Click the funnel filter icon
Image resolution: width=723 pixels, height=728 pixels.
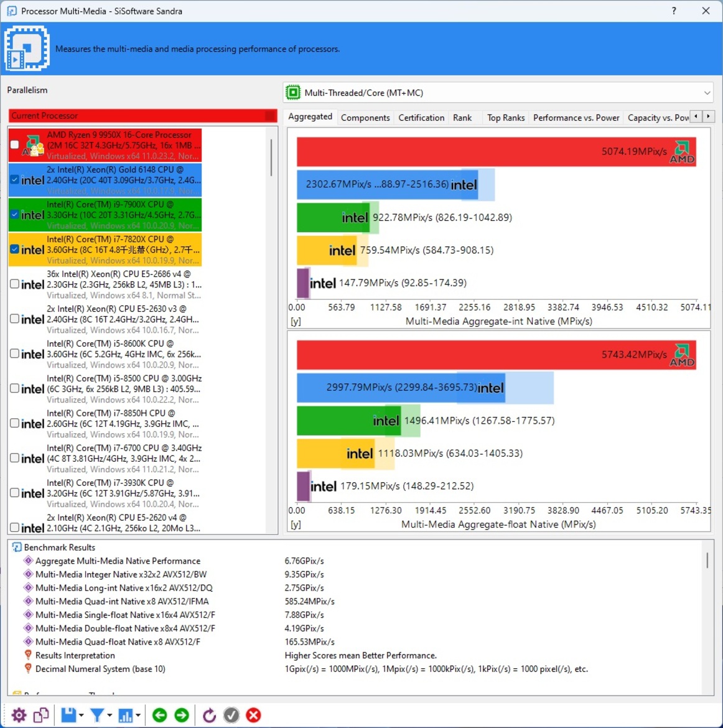coord(97,715)
